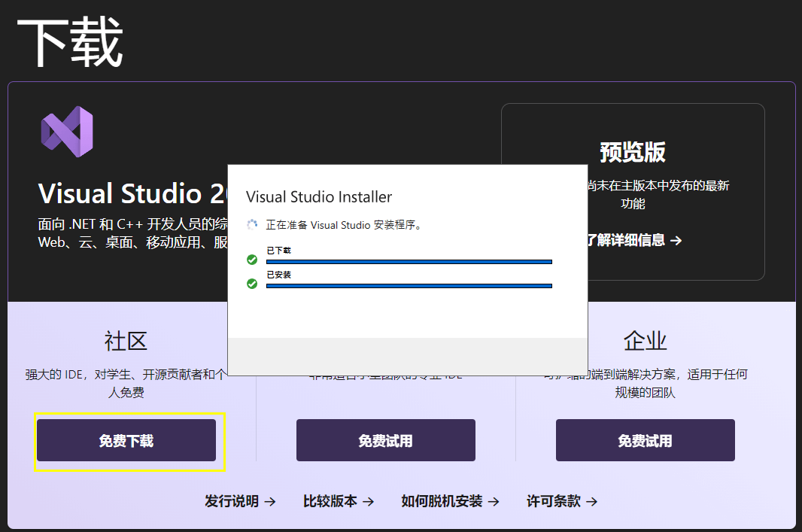This screenshot has width=802, height=532.
Task: Click the 企业 edition title
Action: coord(645,341)
